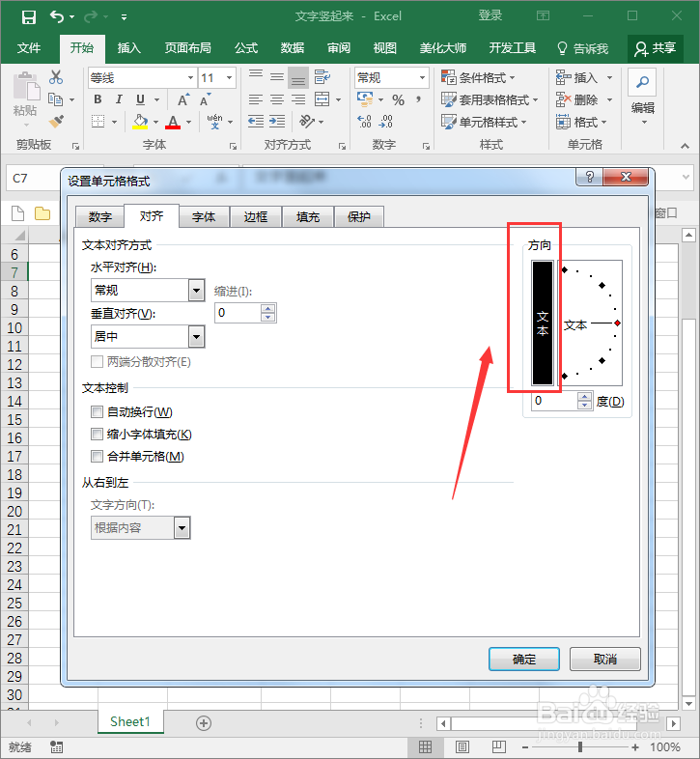Open the font size dropdown showing 11
The width and height of the screenshot is (700, 759).
pyautogui.click(x=230, y=78)
